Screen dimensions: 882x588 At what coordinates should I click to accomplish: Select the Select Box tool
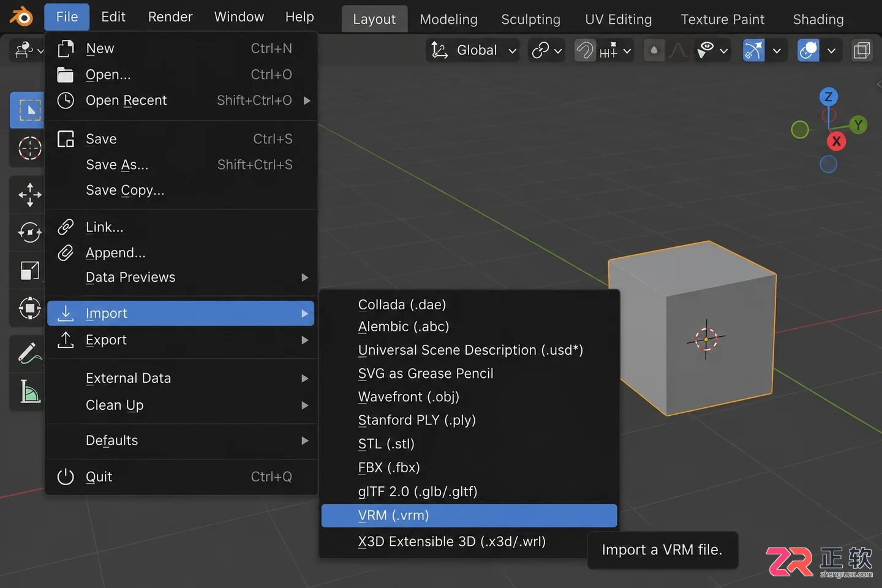(x=29, y=110)
